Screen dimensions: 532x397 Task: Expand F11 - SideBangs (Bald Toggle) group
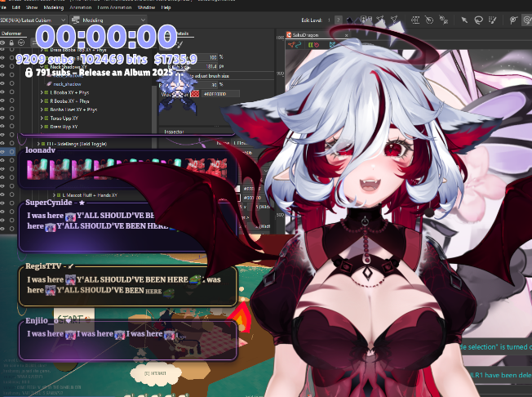38,144
